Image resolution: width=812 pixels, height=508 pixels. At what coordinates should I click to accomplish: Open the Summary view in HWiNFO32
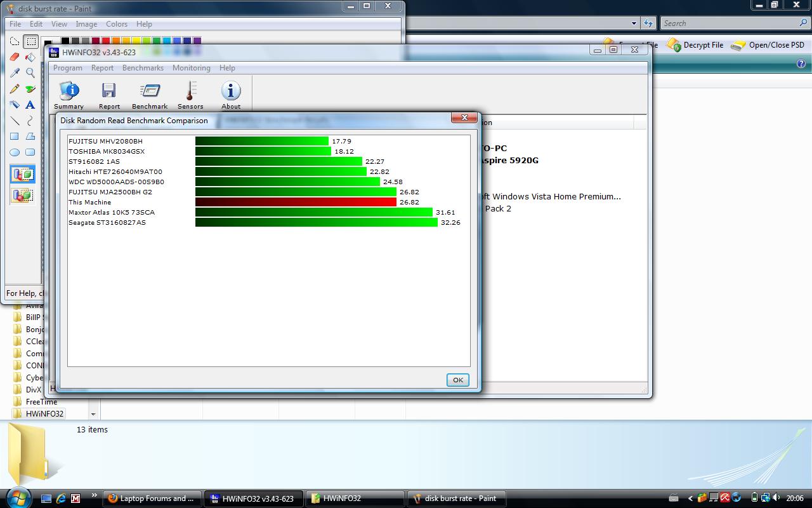point(69,95)
